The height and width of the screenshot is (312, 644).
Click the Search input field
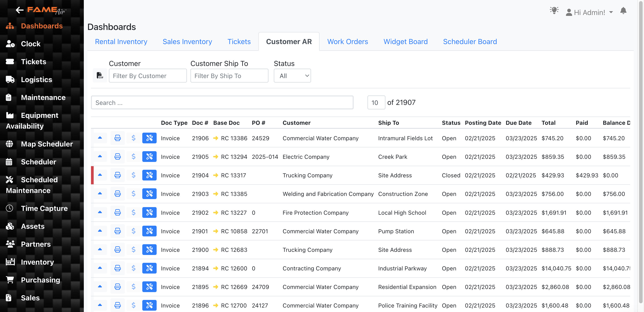222,102
